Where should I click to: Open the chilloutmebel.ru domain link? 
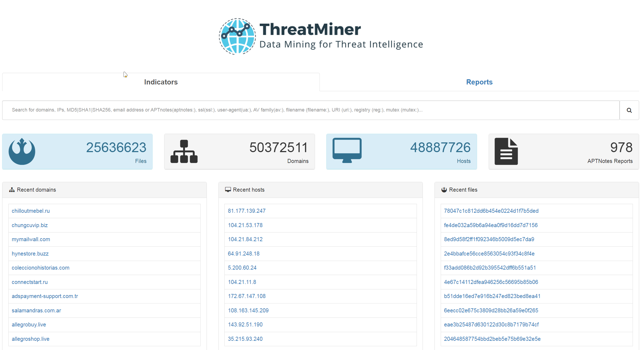[31, 211]
